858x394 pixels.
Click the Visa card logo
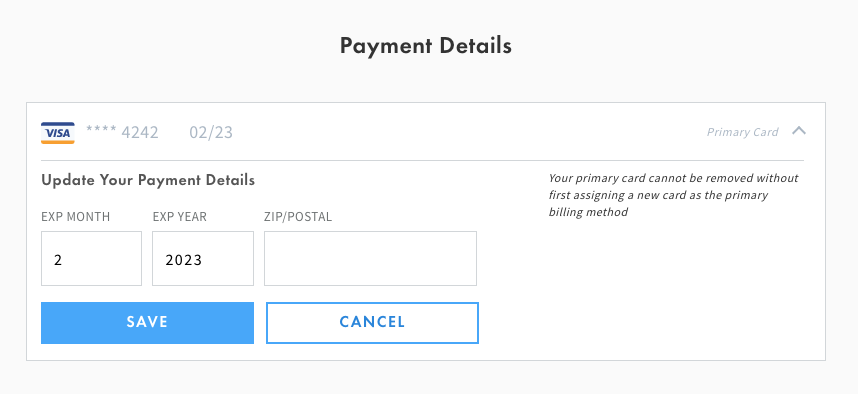[57, 133]
